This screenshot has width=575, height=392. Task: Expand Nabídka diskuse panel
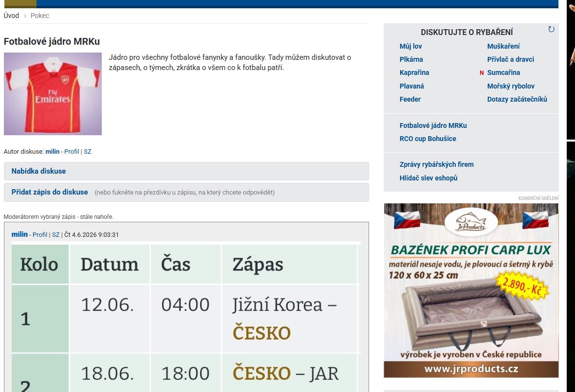tap(186, 171)
